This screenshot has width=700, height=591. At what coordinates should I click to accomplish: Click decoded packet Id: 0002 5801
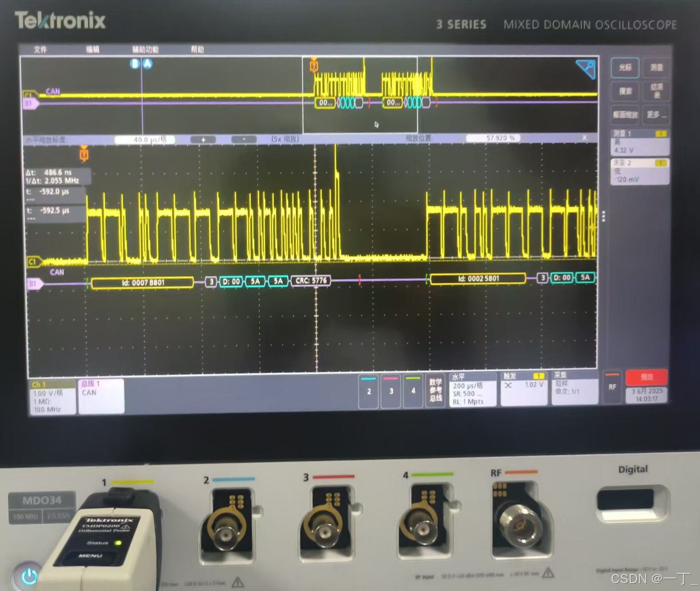pyautogui.click(x=478, y=279)
